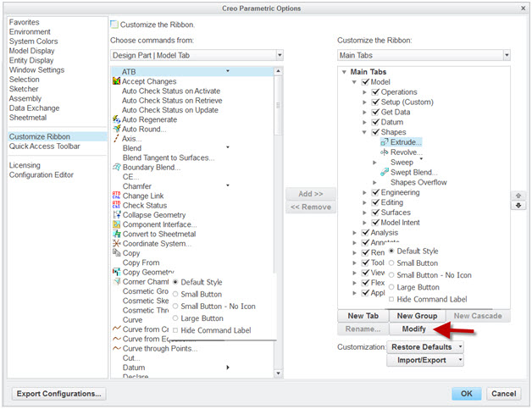This screenshot has width=532, height=409.
Task: Click the Auto Regenerate command icon
Action: pos(116,119)
